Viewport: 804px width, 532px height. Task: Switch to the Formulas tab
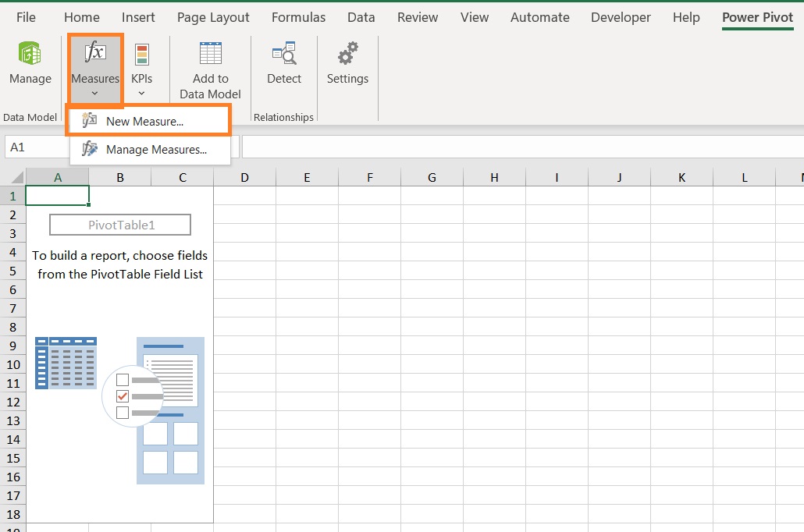[x=298, y=17]
